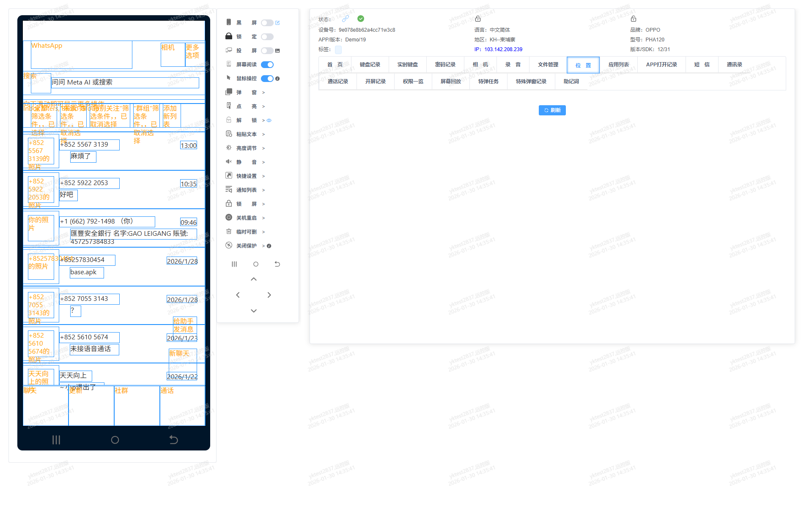
Task: Click the info icon beside 鼠标操控
Action: click(x=277, y=79)
